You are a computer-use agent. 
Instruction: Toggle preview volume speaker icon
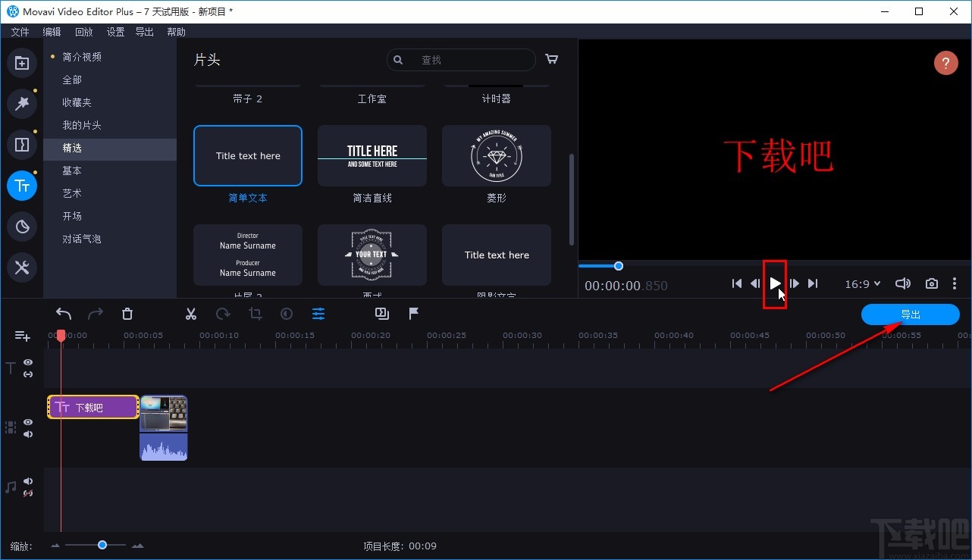click(902, 283)
